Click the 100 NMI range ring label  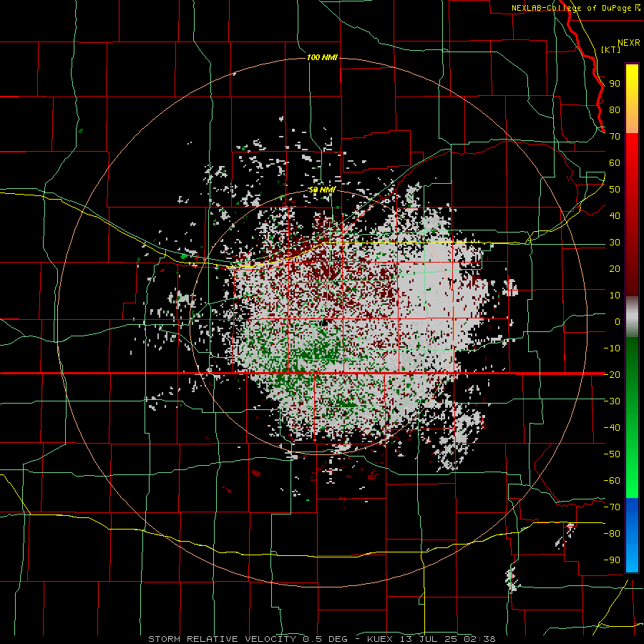click(x=322, y=57)
